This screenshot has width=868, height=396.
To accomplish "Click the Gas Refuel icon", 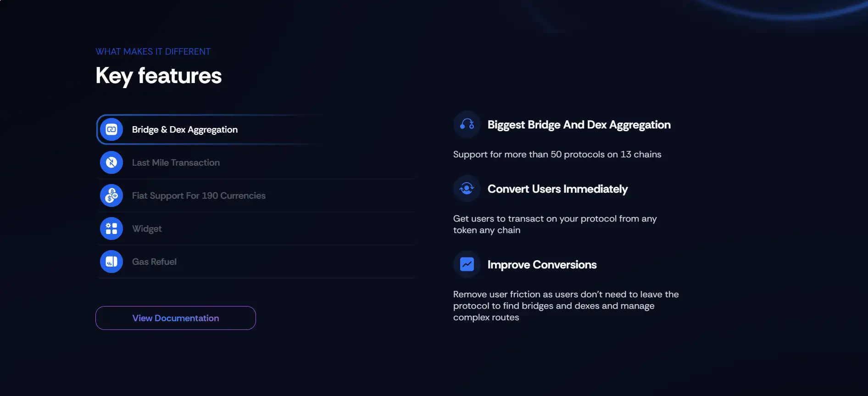I will pos(111,262).
